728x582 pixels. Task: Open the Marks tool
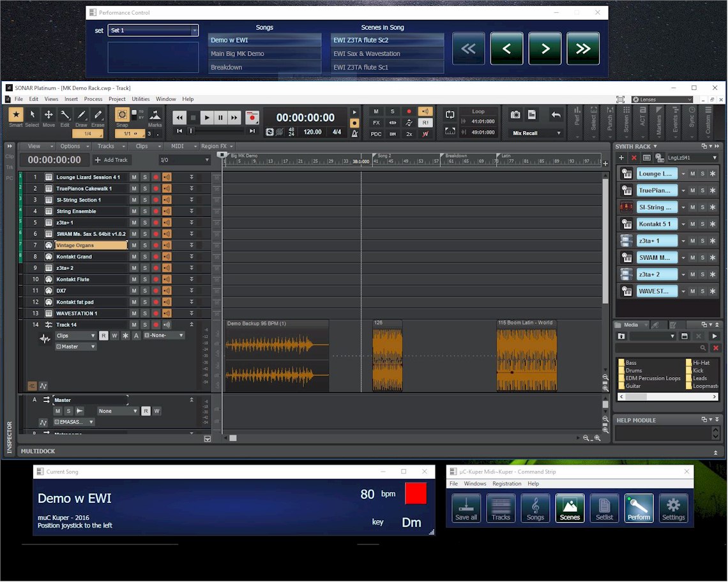pyautogui.click(x=155, y=115)
